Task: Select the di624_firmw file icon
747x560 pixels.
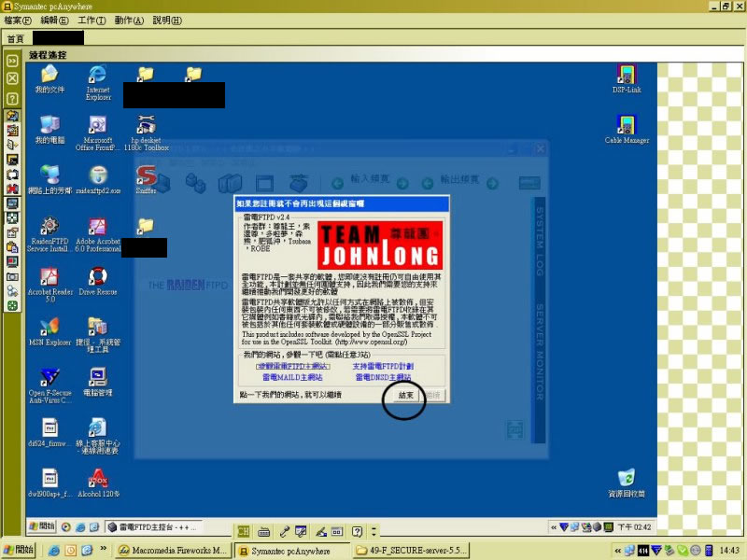Action: [49, 433]
